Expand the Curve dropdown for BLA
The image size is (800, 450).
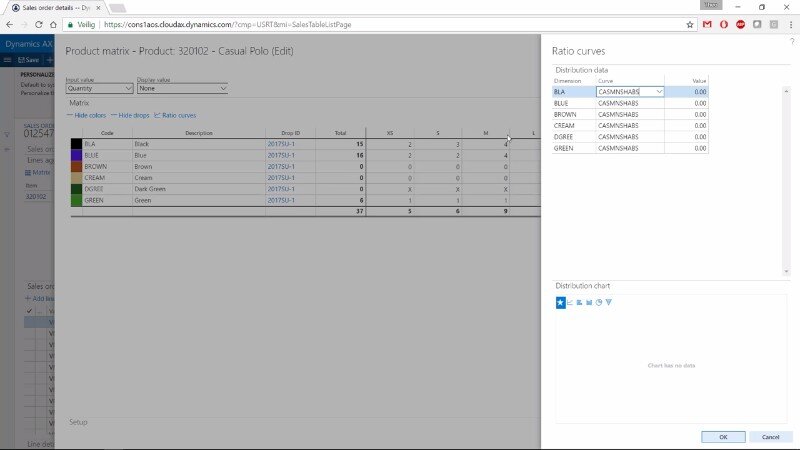pos(660,92)
